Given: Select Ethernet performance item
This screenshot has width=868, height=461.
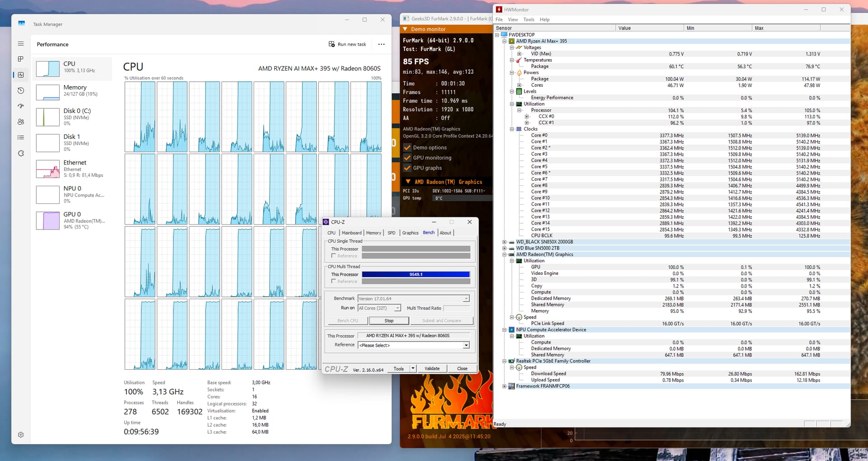Looking at the screenshot, I should point(72,169).
